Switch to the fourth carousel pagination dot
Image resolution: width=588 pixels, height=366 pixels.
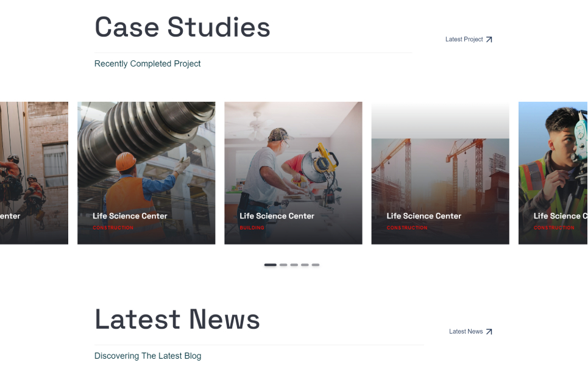pos(305,265)
